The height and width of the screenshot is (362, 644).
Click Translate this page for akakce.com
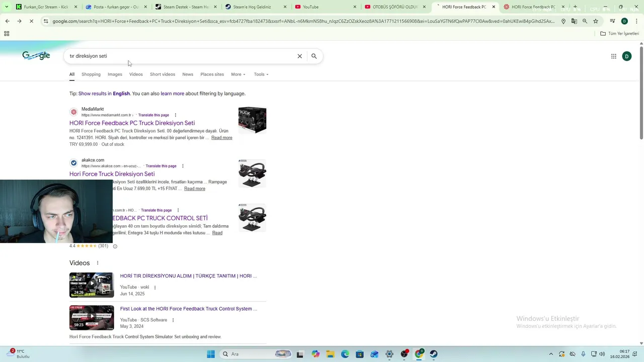pyautogui.click(x=161, y=166)
